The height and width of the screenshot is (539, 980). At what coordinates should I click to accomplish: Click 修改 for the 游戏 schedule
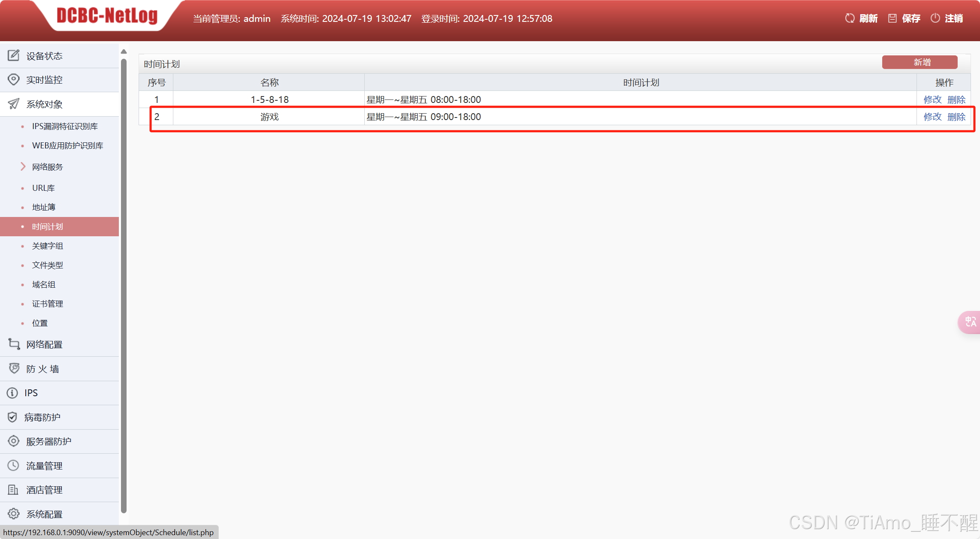point(932,117)
